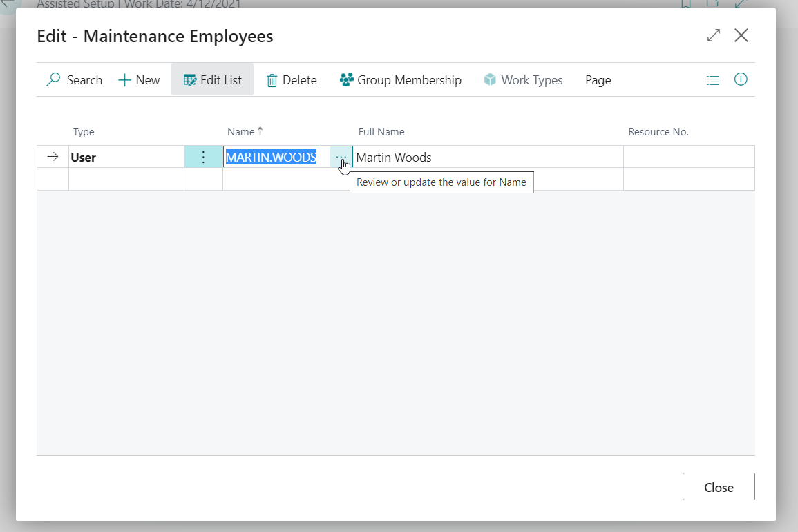
Task: Open Work Types action
Action: [524, 80]
